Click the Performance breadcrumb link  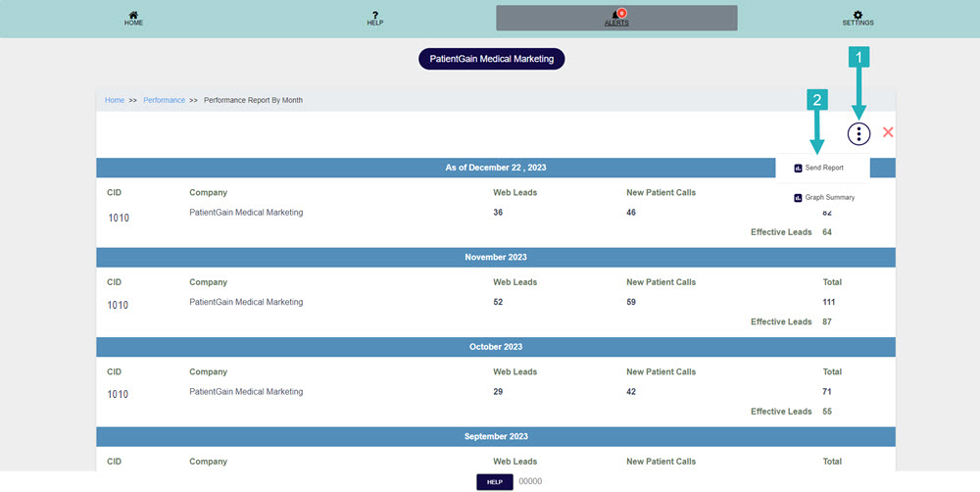(x=164, y=100)
